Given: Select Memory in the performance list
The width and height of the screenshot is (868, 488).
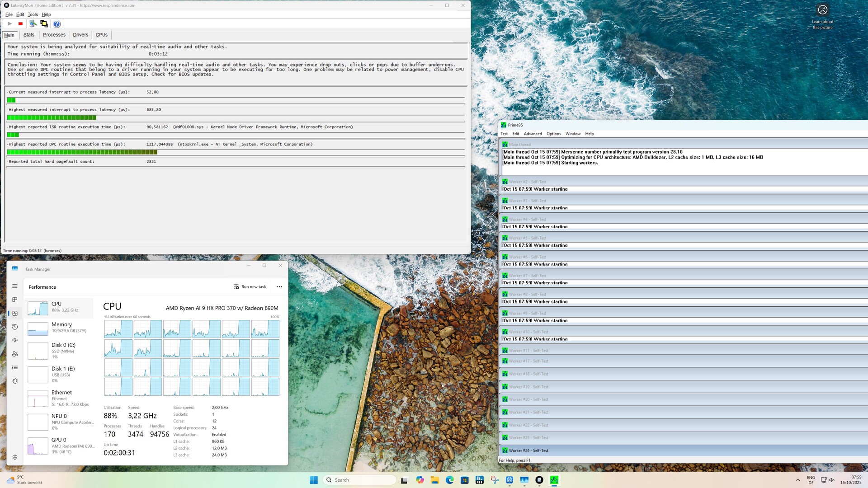Looking at the screenshot, I should click(x=61, y=328).
